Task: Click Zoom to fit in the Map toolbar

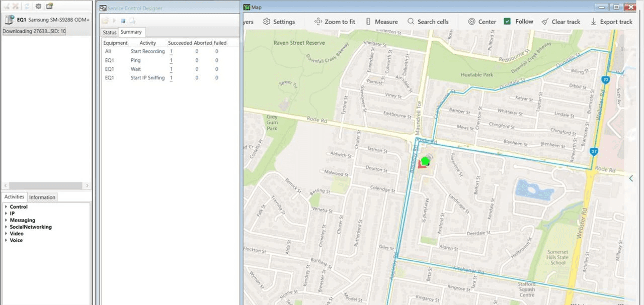Action: 335,22
